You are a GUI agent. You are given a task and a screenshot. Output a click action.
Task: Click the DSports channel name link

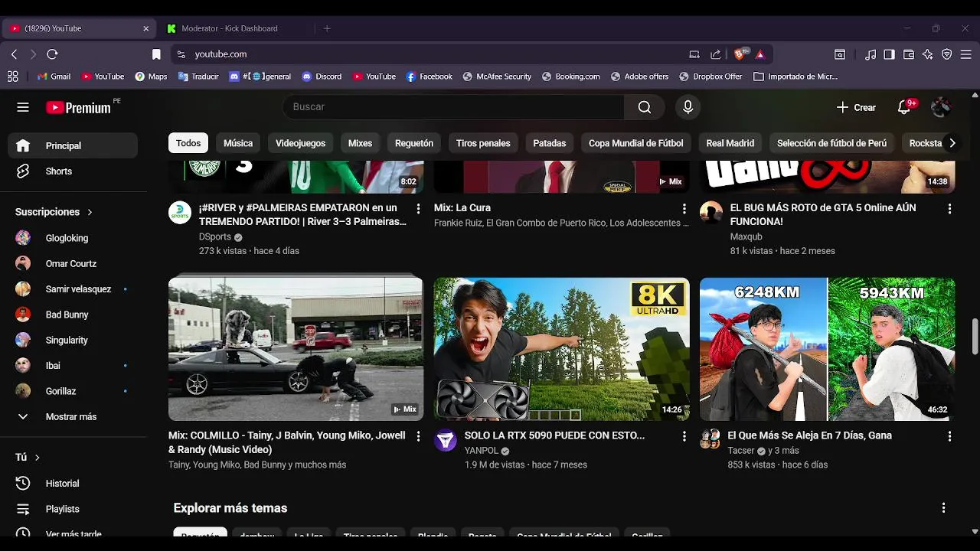point(215,237)
